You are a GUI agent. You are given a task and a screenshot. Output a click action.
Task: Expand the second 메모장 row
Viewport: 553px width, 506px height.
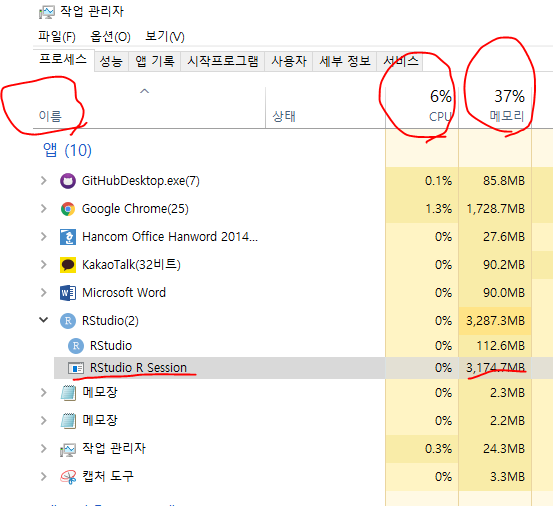tap(43, 420)
